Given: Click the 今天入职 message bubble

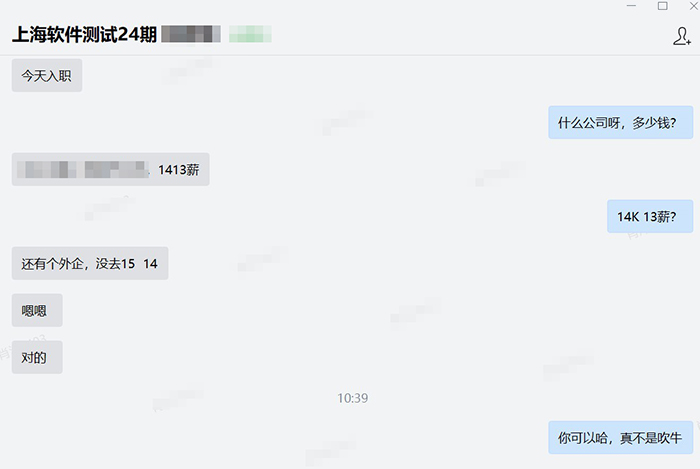Looking at the screenshot, I should point(47,75).
